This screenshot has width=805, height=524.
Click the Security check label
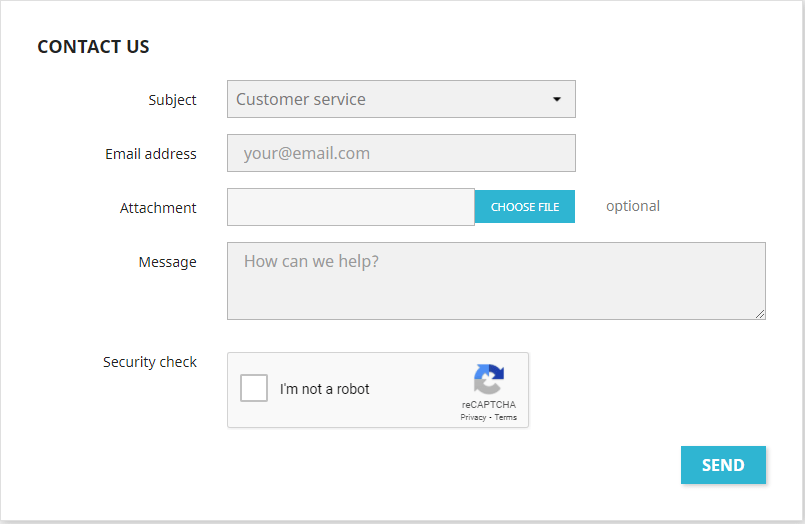[150, 362]
